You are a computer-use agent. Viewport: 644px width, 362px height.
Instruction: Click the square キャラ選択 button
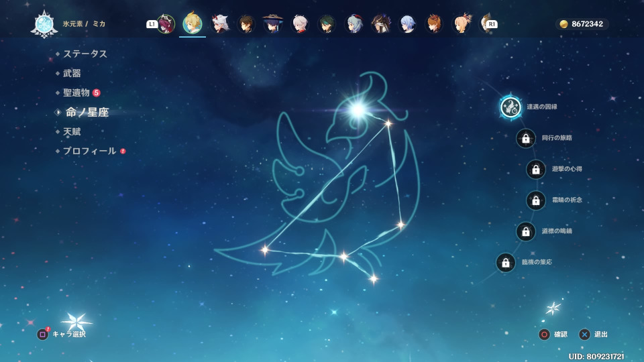point(42,335)
